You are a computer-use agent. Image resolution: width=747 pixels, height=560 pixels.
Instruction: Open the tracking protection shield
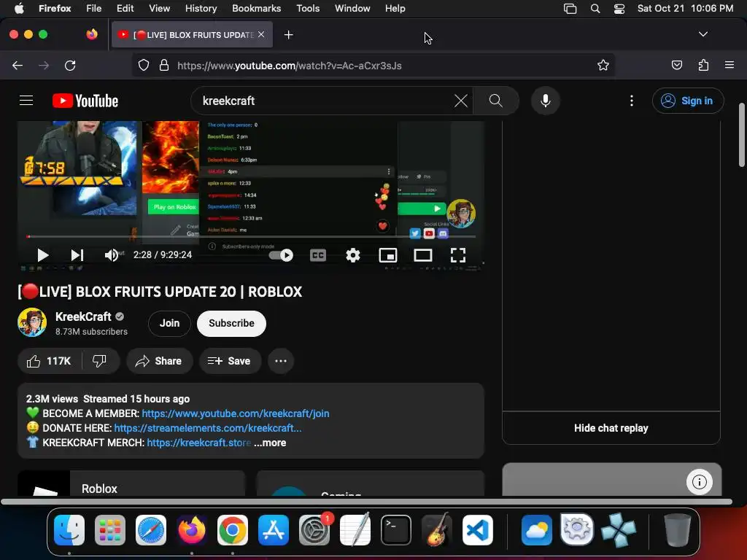point(144,65)
